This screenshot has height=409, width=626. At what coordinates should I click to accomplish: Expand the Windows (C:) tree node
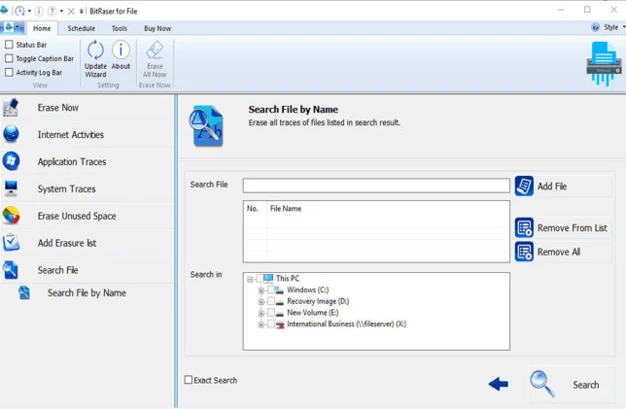pos(261,290)
